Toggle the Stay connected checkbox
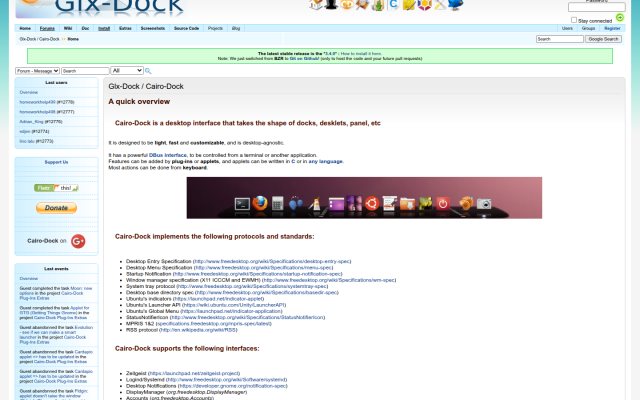The width and height of the screenshot is (640, 400). [574, 20]
